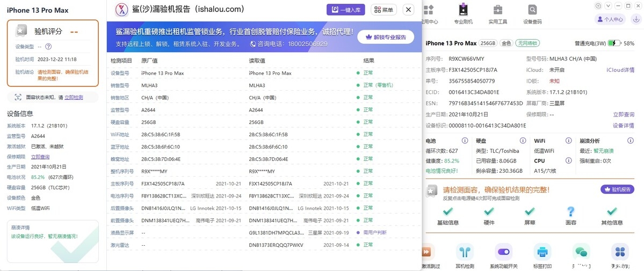Click the 读取值 column header
Image resolution: width=644 pixels, height=271 pixels.
(257, 61)
